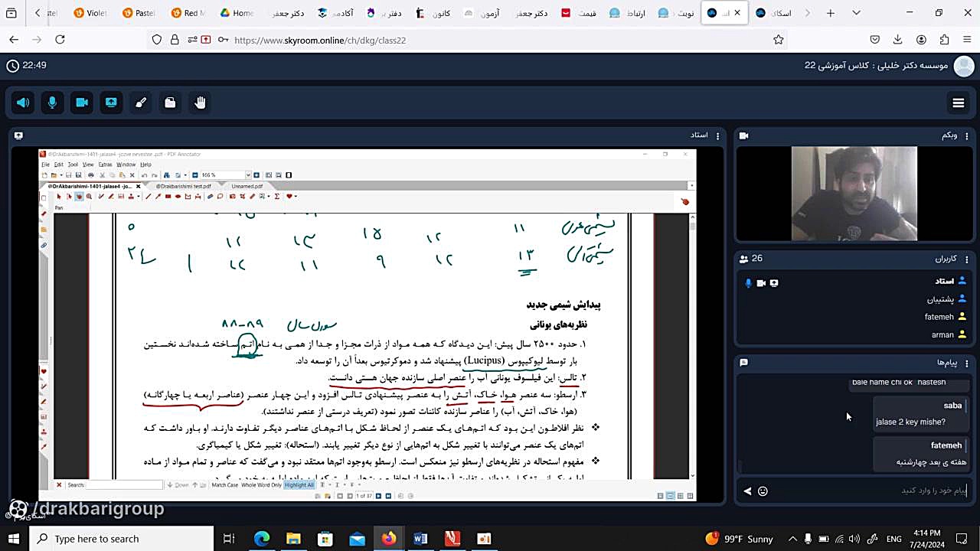Select the rectangle shape tool
Viewport: 980px width, 551px height.
point(168,196)
